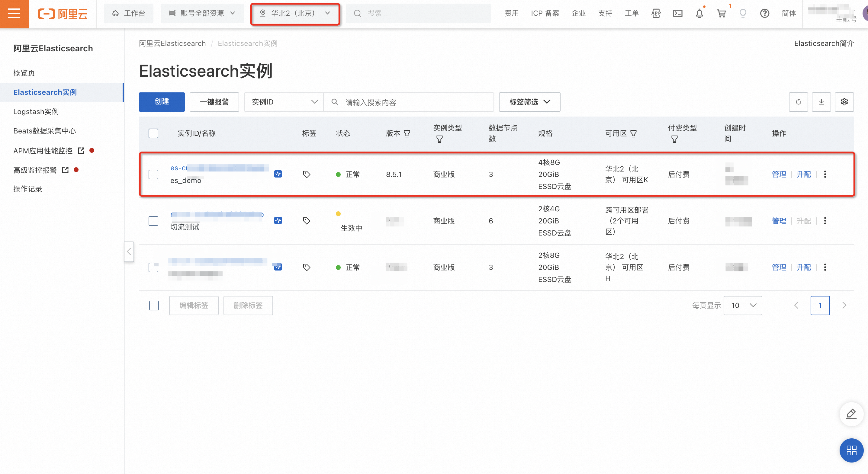This screenshot has height=474, width=868.
Task: Click 阿里云Elasticsearch breadcrumb link
Action: (172, 43)
